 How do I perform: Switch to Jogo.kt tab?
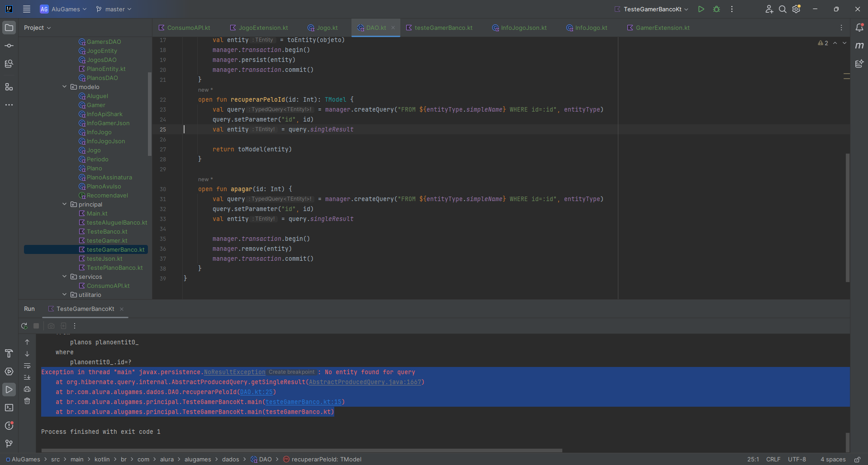(323, 28)
